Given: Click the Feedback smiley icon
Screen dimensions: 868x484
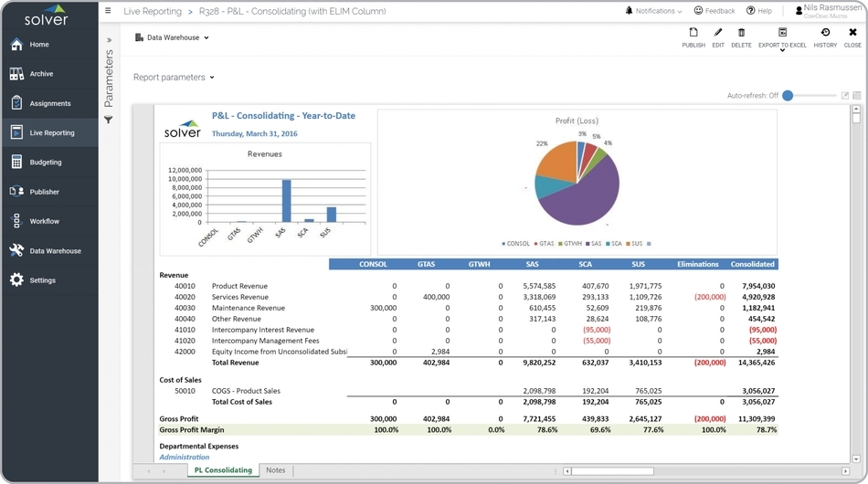Looking at the screenshot, I should click(699, 11).
